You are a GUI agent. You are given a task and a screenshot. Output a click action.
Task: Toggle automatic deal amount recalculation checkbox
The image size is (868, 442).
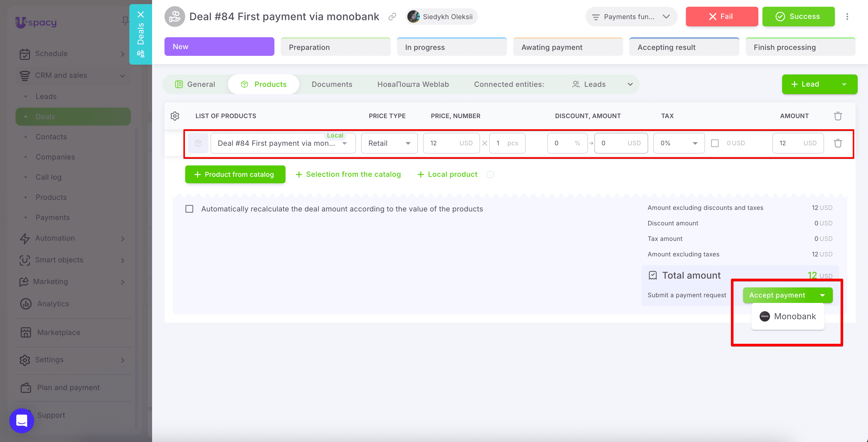[189, 209]
